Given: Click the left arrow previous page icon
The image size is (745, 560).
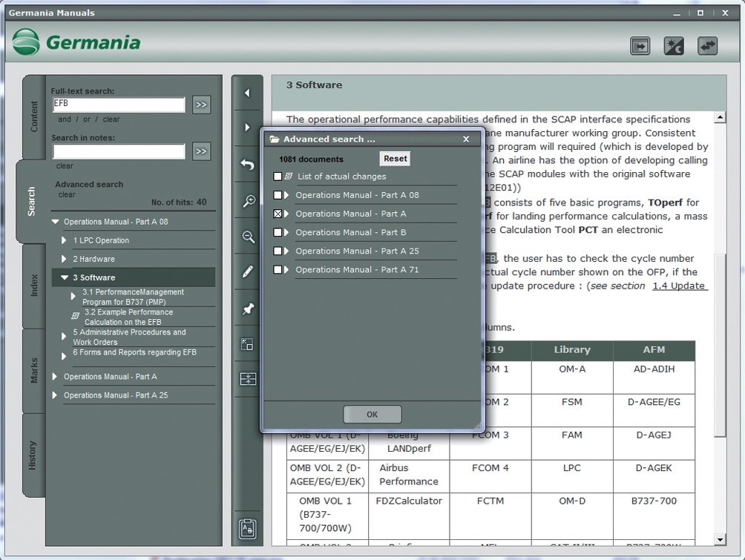Looking at the screenshot, I should [x=248, y=93].
